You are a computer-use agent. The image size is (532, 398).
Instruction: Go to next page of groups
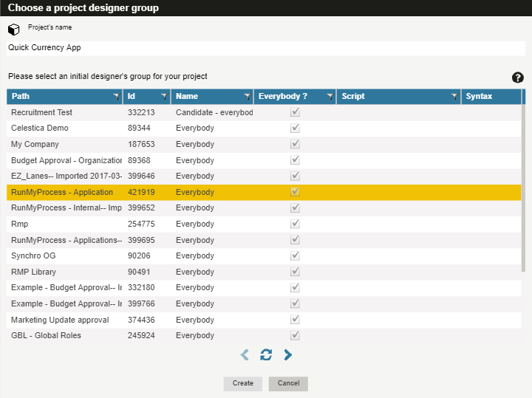[288, 355]
